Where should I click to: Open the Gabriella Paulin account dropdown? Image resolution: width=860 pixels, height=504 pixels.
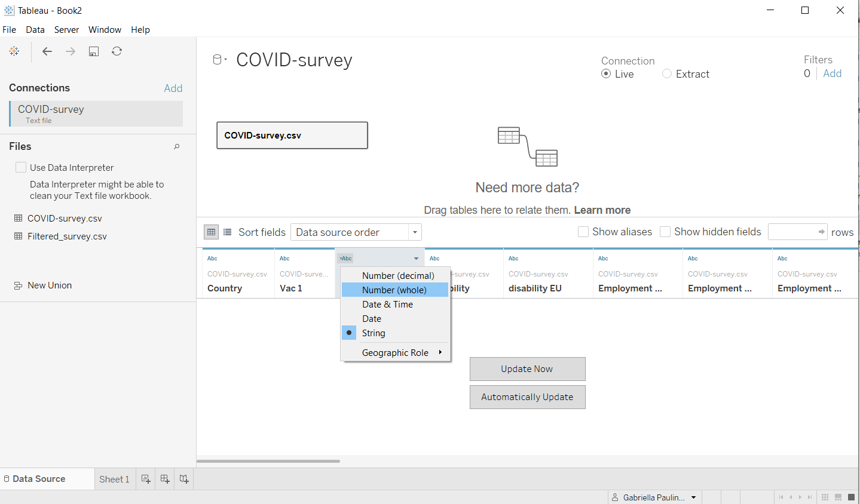click(654, 497)
